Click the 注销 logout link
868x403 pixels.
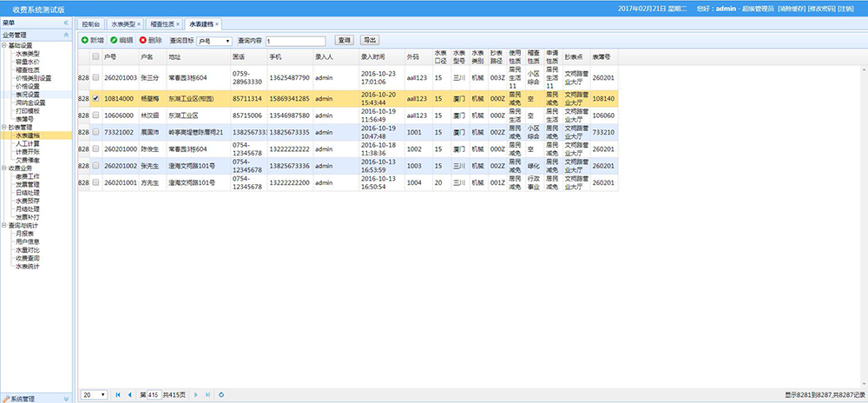click(845, 9)
